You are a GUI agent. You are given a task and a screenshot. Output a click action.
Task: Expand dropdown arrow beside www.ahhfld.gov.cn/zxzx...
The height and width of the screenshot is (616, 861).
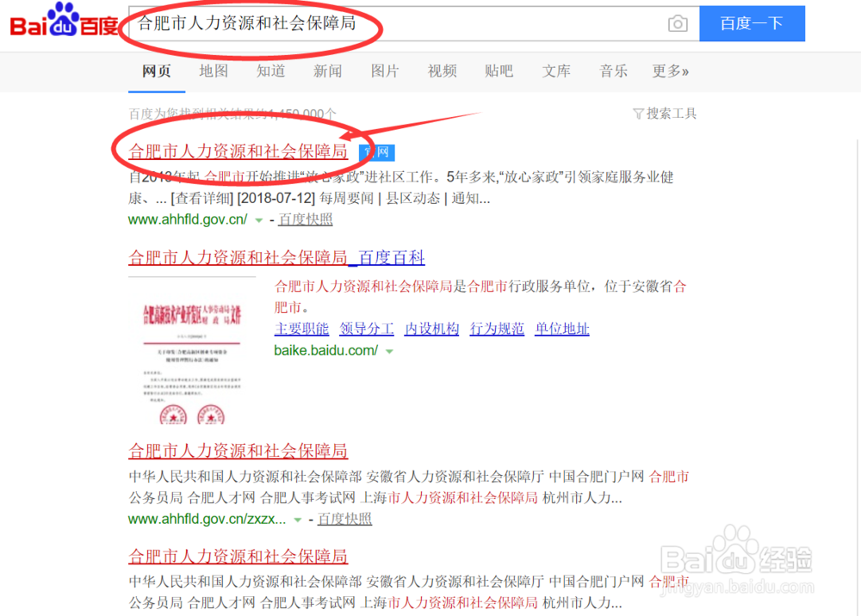(297, 520)
